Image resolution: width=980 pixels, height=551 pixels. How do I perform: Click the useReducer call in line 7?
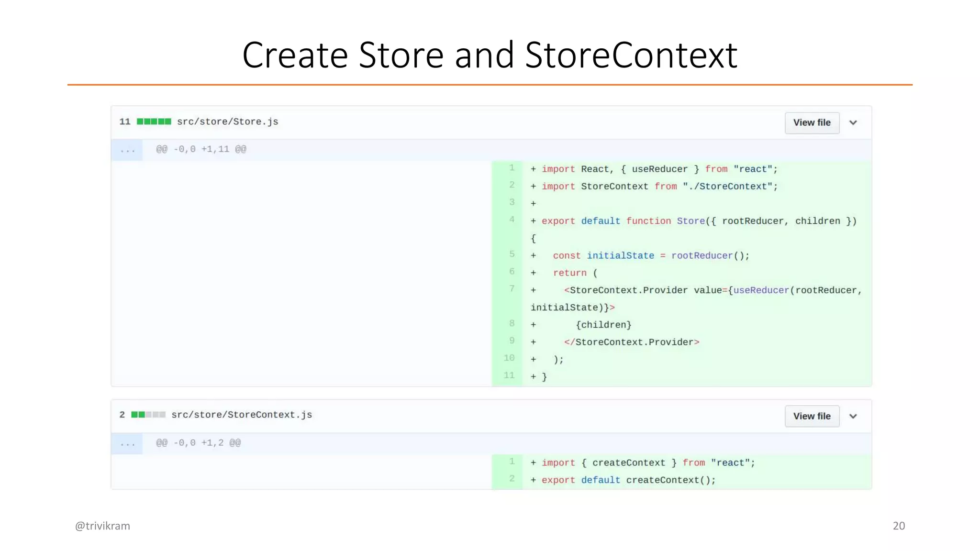point(761,290)
